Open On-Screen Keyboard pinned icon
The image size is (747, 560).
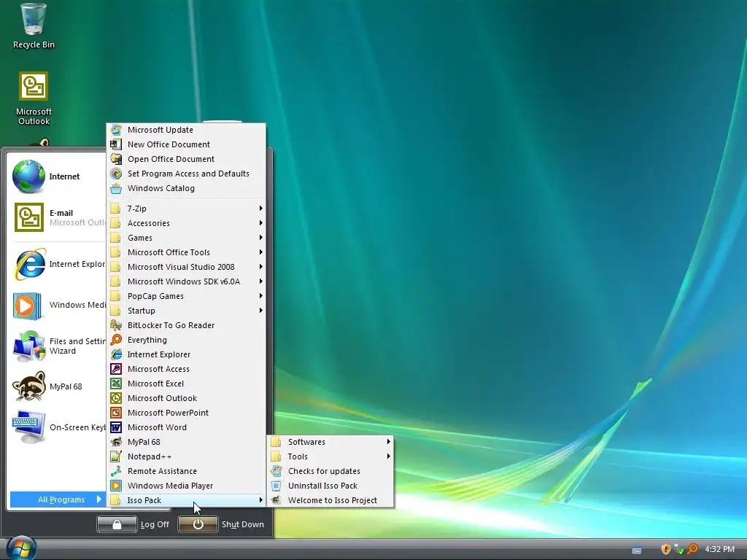[x=29, y=427]
